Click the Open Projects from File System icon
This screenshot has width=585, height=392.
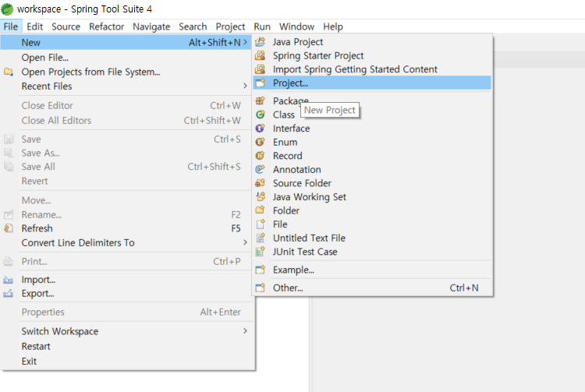tap(9, 72)
